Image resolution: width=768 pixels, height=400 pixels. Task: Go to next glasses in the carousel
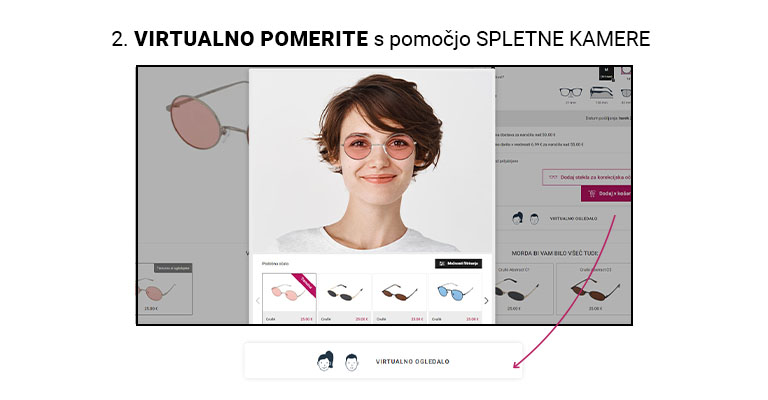pos(486,301)
